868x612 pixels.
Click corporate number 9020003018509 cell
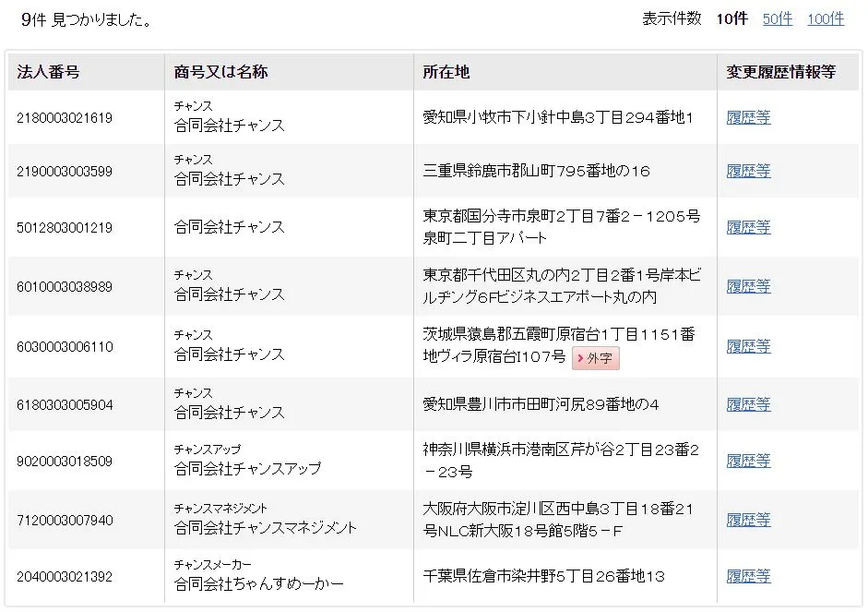coord(65,461)
